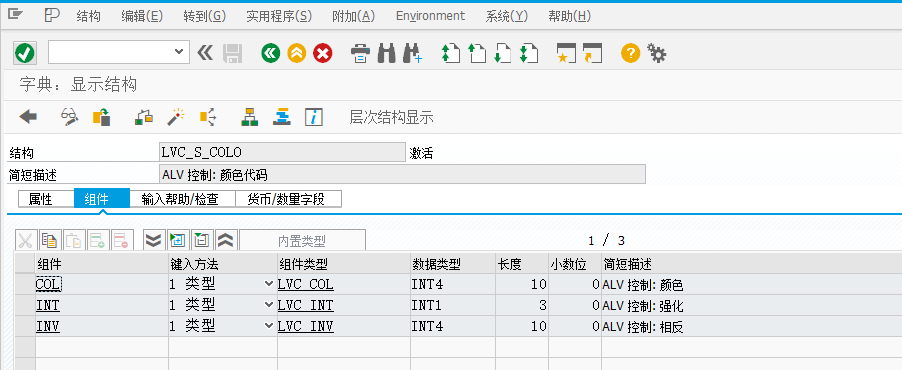Click the COL component cell
Image resolution: width=902 pixels, height=370 pixels.
coord(101,284)
